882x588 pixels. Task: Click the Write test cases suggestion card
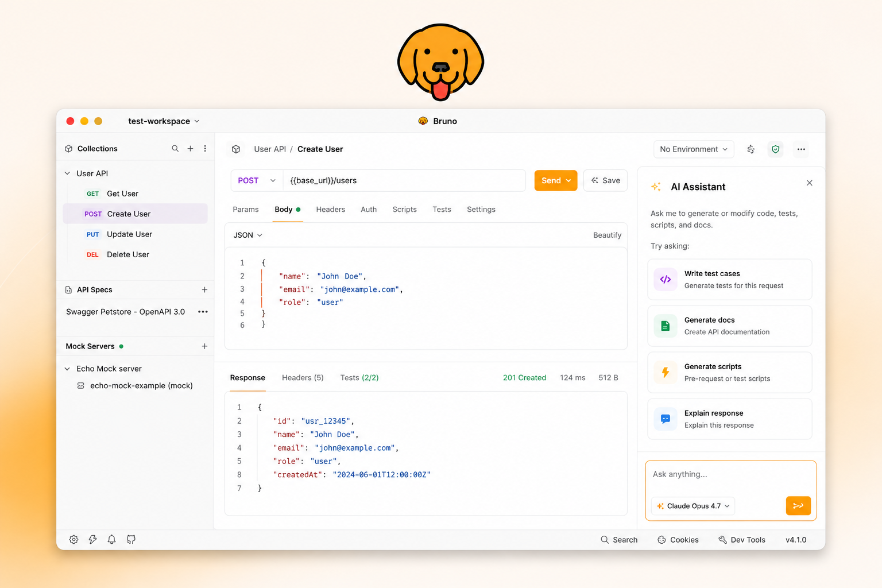pos(730,280)
